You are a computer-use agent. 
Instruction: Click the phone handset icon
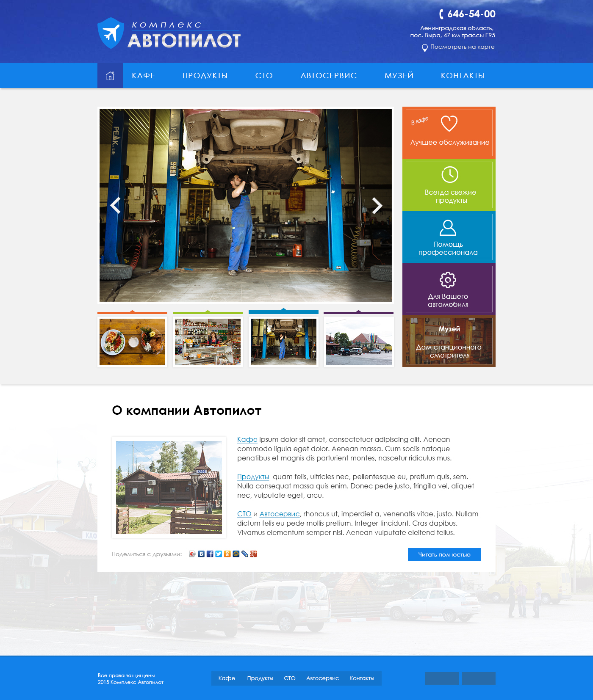tap(441, 14)
